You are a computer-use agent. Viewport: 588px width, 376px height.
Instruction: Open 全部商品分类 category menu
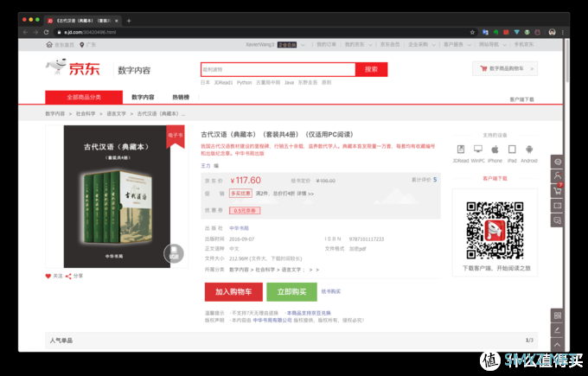pyautogui.click(x=84, y=97)
